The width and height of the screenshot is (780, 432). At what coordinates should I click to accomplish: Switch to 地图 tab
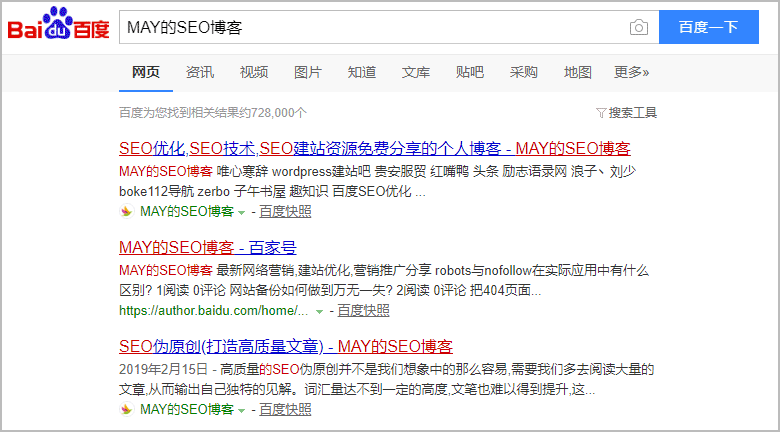578,73
